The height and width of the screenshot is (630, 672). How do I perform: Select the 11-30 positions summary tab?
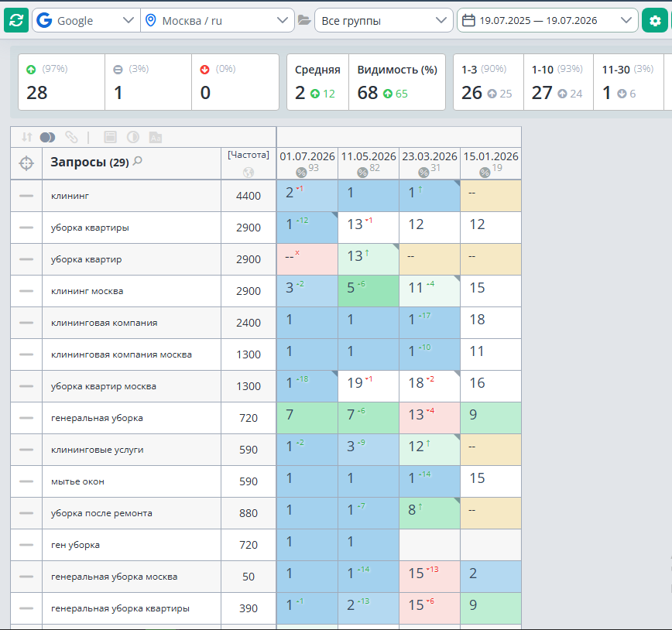[x=629, y=82]
